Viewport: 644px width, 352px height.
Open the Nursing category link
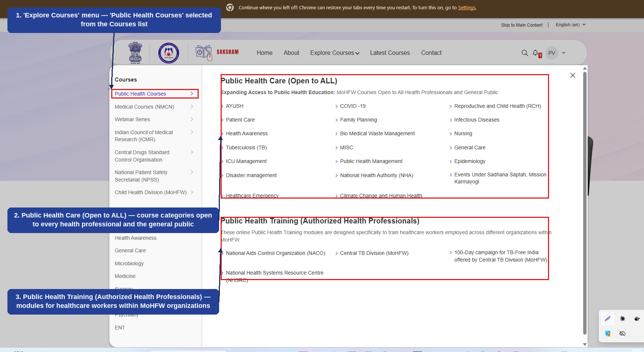pyautogui.click(x=463, y=133)
